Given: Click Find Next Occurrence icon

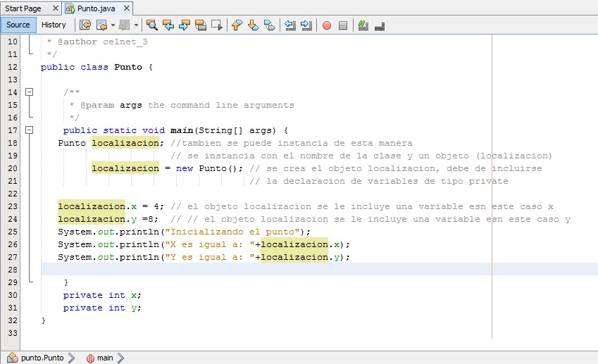Looking at the screenshot, I should point(185,25).
